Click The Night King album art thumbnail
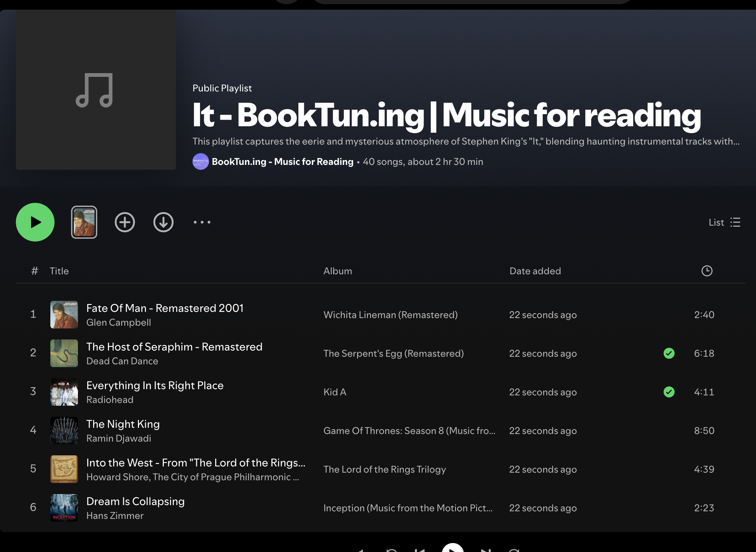756x552 pixels. (x=64, y=431)
